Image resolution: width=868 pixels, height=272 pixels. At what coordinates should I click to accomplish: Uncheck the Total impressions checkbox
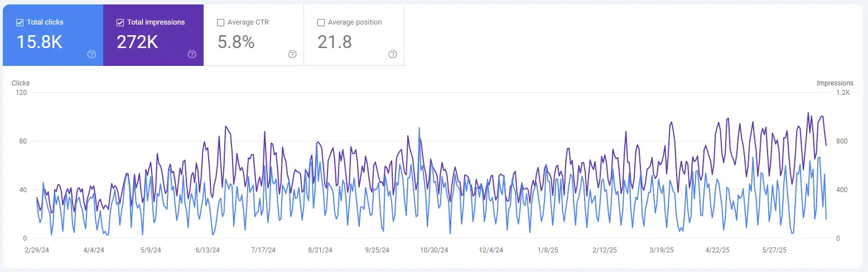tap(120, 22)
